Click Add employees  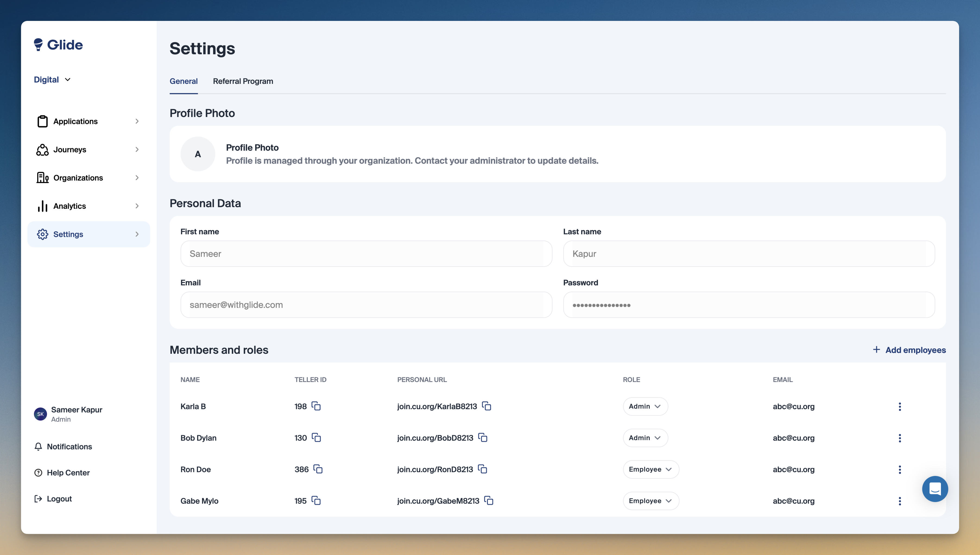click(x=909, y=350)
